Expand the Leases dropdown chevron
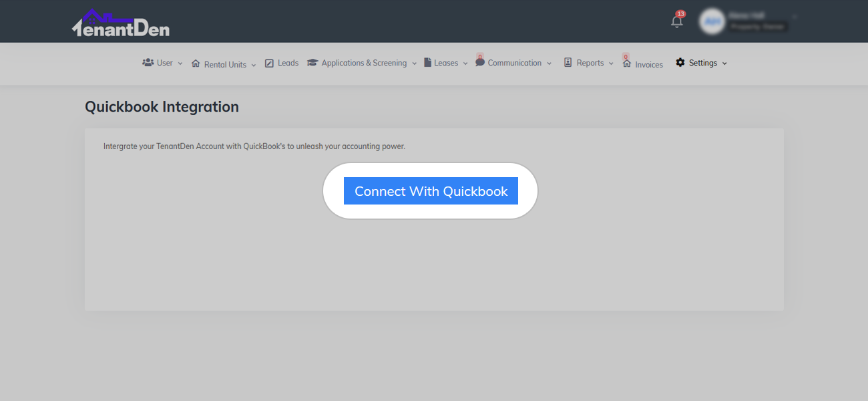 click(x=465, y=63)
